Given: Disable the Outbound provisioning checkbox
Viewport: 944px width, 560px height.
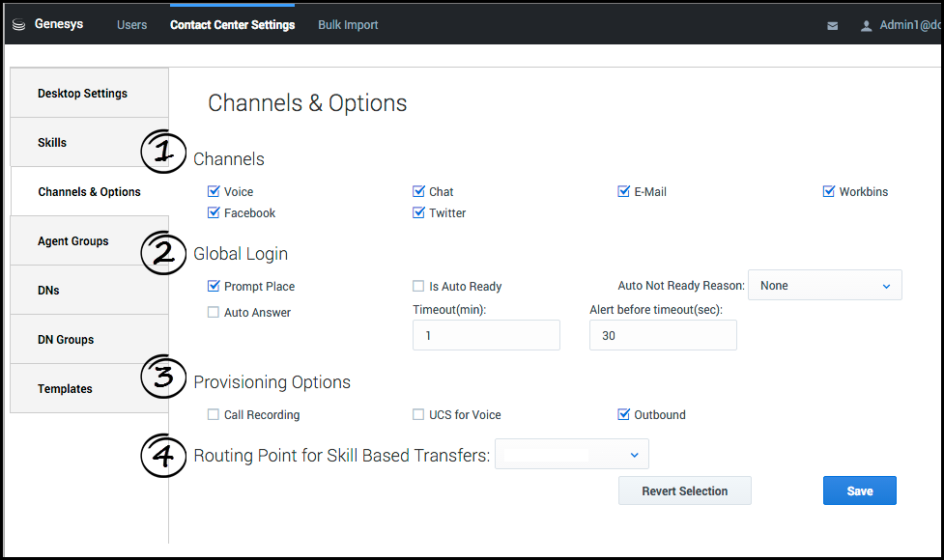Looking at the screenshot, I should tap(623, 415).
